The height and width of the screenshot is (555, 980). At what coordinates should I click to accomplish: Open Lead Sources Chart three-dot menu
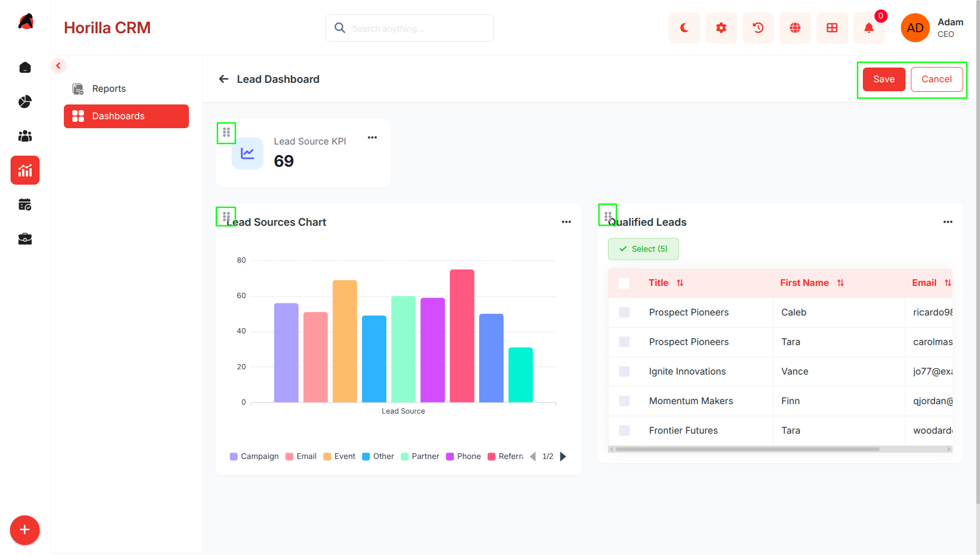pyautogui.click(x=566, y=222)
